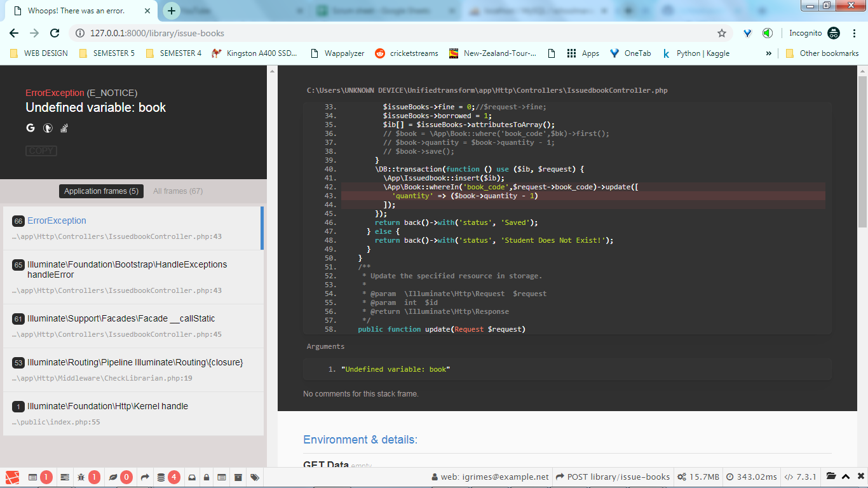Open cricketstreams bookmark
The width and height of the screenshot is (868, 488).
(407, 53)
